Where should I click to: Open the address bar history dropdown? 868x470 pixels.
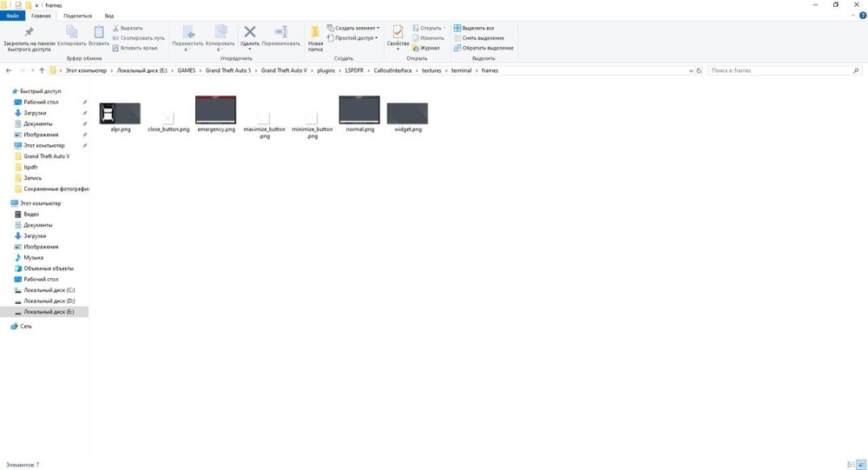tap(690, 71)
